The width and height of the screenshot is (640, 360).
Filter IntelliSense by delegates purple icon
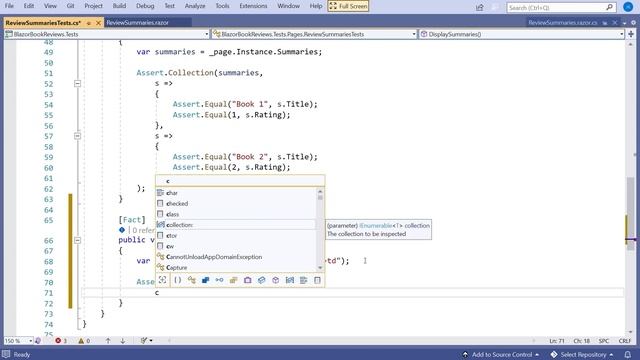[x=247, y=280]
